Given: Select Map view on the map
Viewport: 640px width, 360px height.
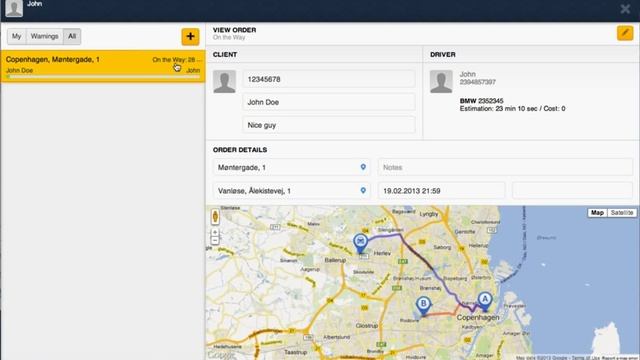Looking at the screenshot, I should 597,213.
